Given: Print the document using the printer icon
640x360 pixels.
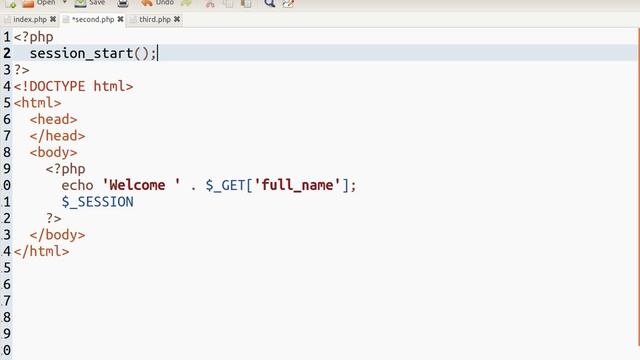Looking at the screenshot, I should pyautogui.click(x=123, y=4).
